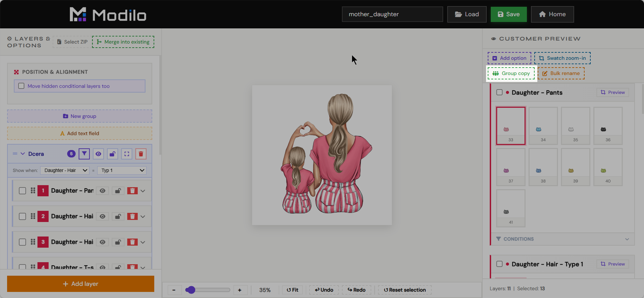Click the lock icon of layer 2

118,217
